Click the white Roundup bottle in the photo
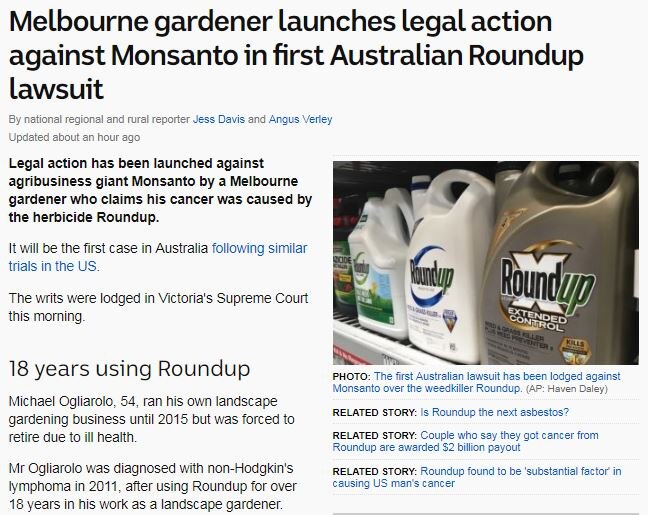This screenshot has width=648, height=515. tap(450, 269)
